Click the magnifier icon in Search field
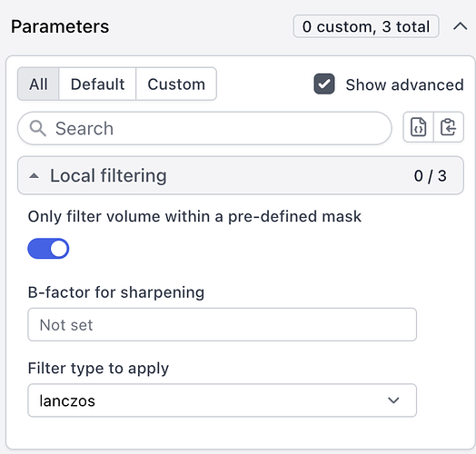The width and height of the screenshot is (476, 454). (x=37, y=128)
